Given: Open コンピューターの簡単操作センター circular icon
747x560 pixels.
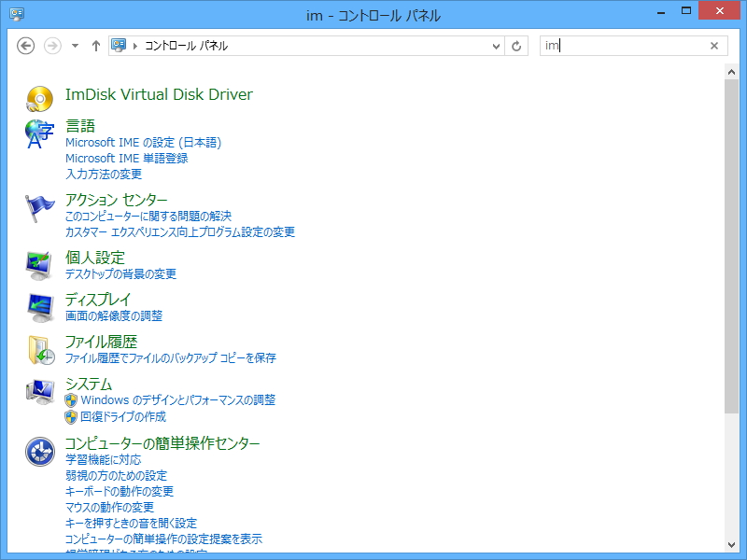Looking at the screenshot, I should (39, 449).
